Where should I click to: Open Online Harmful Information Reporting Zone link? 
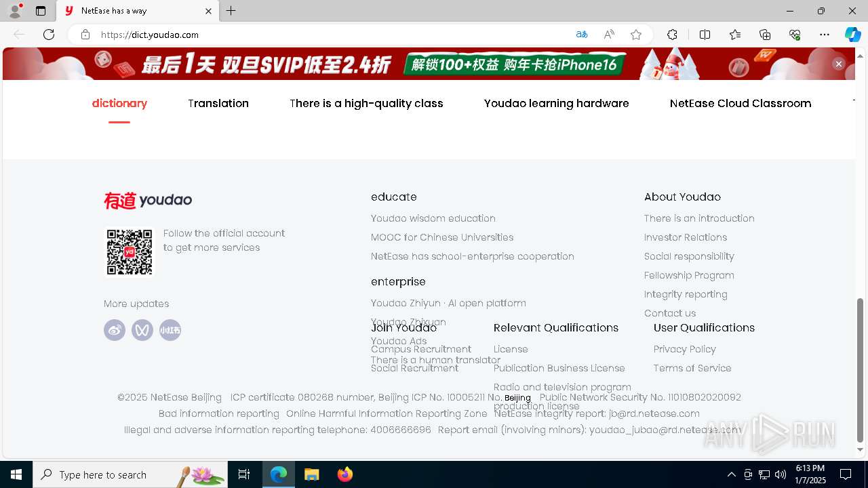click(x=387, y=413)
